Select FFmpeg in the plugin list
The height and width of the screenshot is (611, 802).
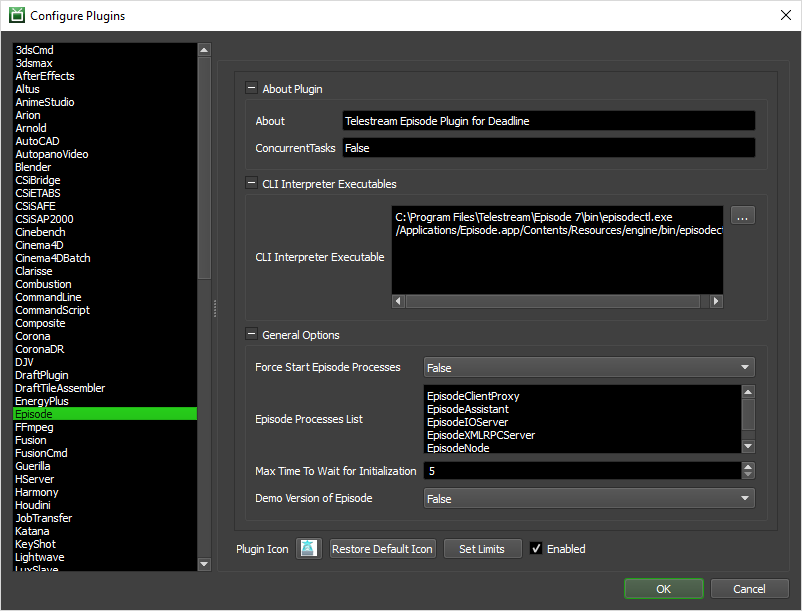pos(32,427)
